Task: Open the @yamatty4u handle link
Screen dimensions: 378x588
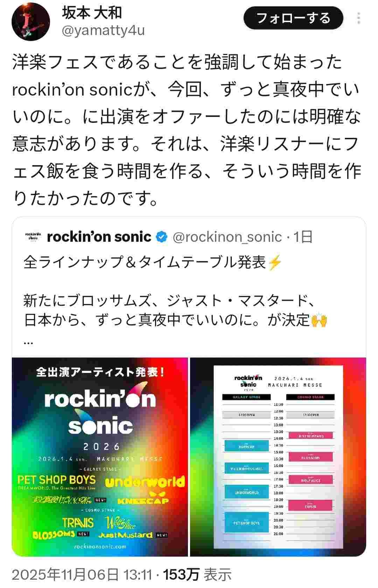Action: [103, 31]
